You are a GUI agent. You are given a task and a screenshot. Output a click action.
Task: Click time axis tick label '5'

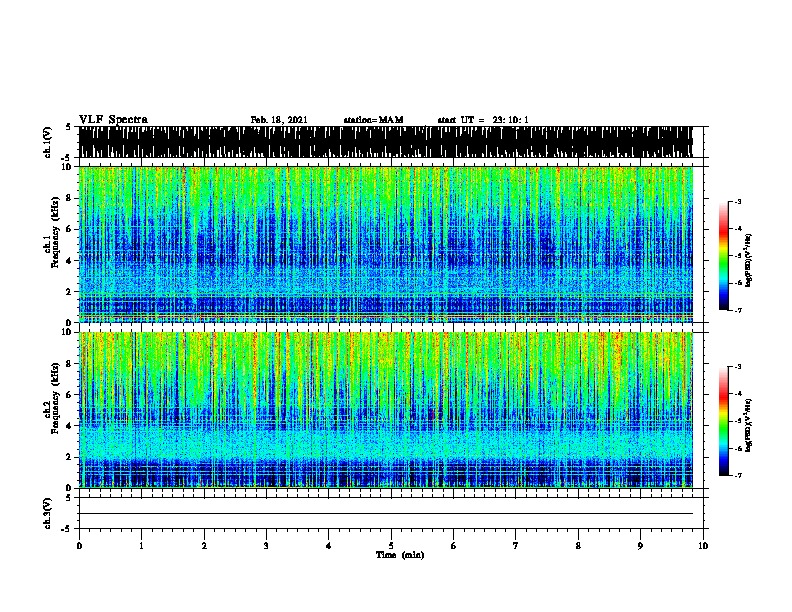click(x=391, y=546)
